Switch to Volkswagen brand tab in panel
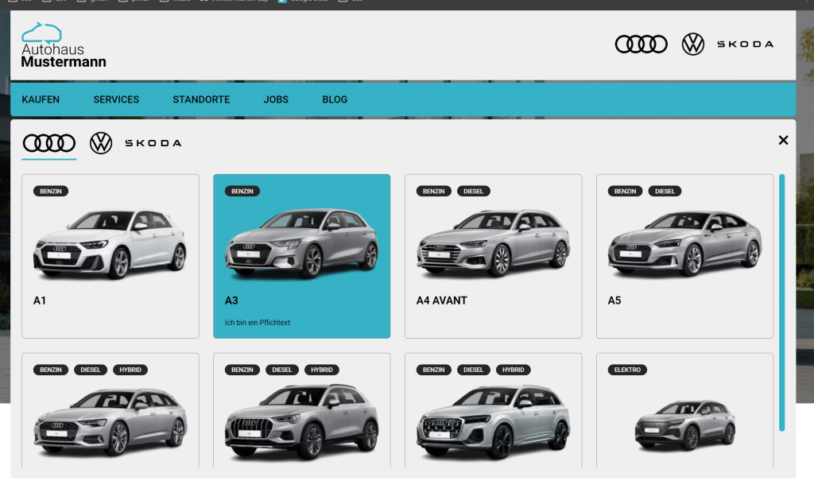The width and height of the screenshot is (814, 504). point(101,143)
